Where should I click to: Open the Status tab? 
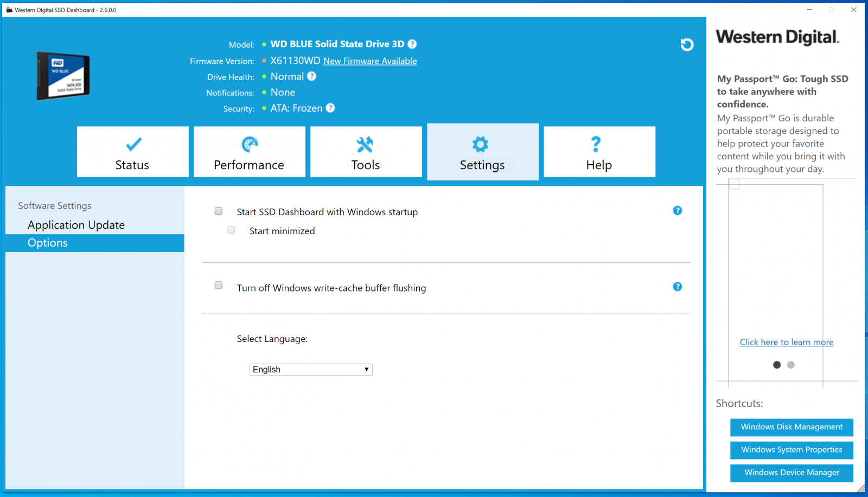(x=132, y=152)
